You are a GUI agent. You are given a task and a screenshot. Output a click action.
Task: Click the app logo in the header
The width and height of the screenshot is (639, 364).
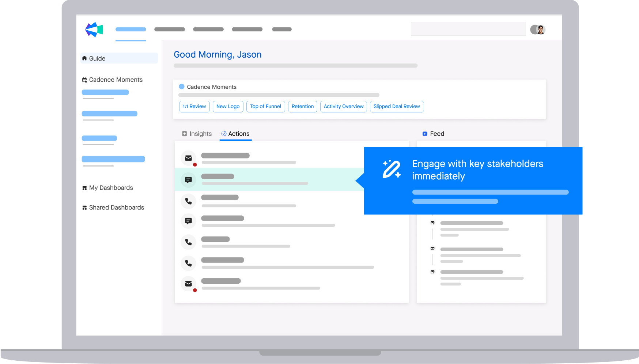(x=94, y=30)
